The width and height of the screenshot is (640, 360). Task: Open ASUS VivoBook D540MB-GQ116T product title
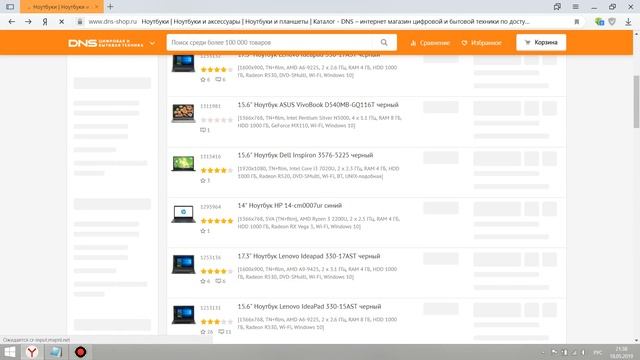click(318, 105)
